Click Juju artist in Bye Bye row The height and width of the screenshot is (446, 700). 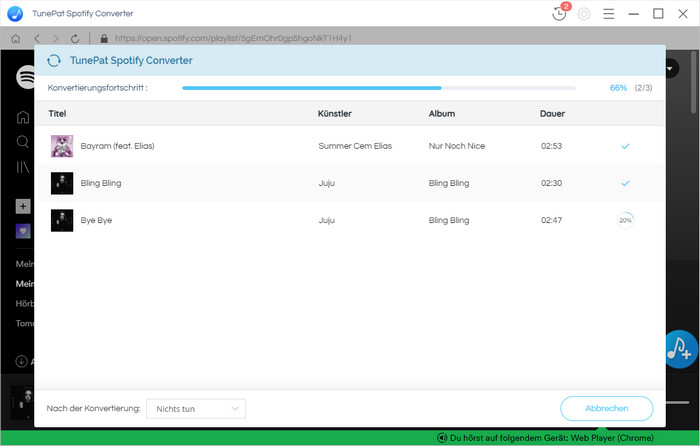[326, 220]
